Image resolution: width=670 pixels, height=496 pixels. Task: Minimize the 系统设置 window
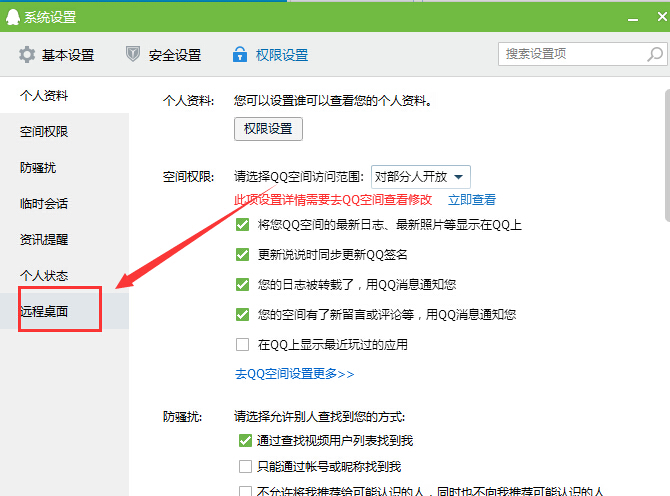pyautogui.click(x=633, y=18)
